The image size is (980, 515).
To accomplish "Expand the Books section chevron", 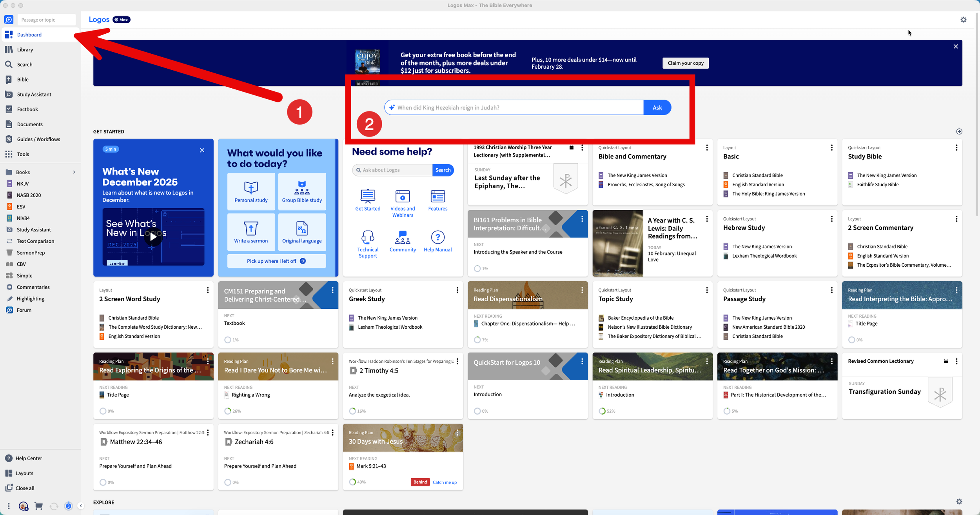I will 74,172.
